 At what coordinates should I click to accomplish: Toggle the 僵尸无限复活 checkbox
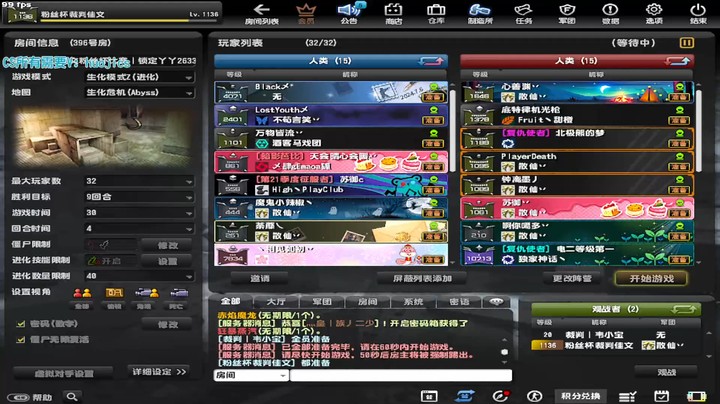pos(20,340)
